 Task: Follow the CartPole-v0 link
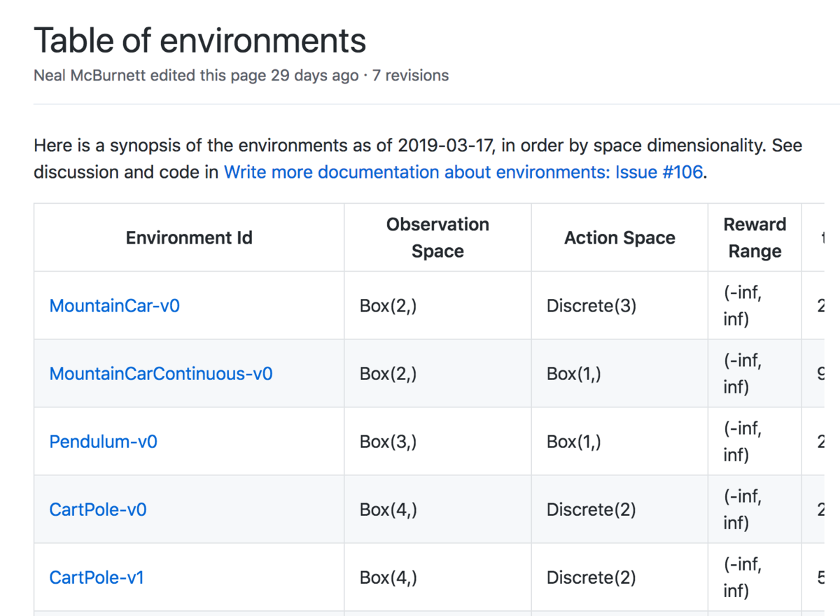click(x=98, y=510)
